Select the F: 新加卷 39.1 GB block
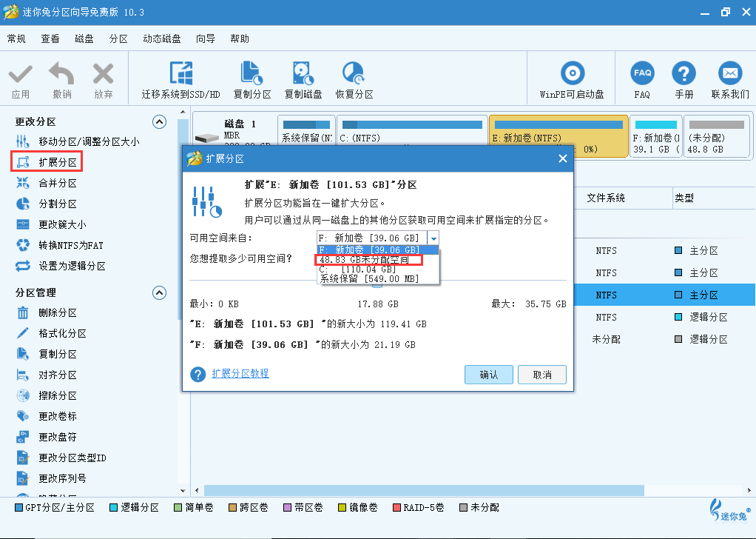The height and width of the screenshot is (539, 756). (x=655, y=136)
